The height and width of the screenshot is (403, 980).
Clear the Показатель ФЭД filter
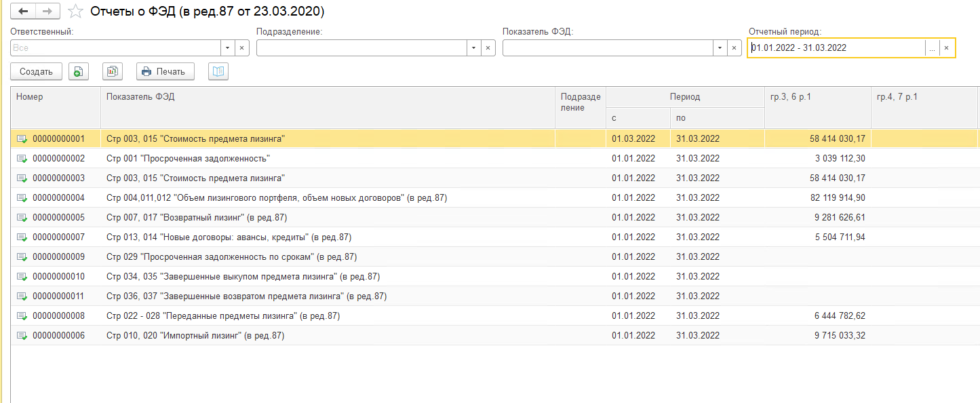[x=734, y=48]
